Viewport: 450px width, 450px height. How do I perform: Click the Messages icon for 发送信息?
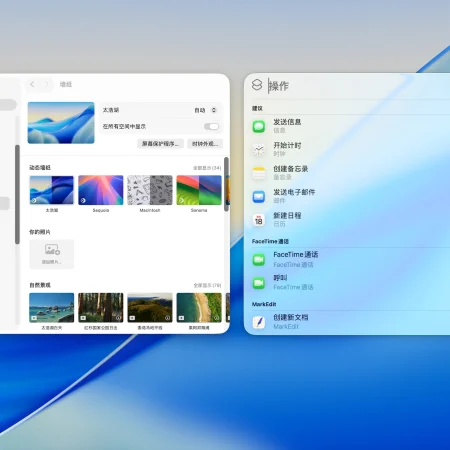(x=259, y=126)
